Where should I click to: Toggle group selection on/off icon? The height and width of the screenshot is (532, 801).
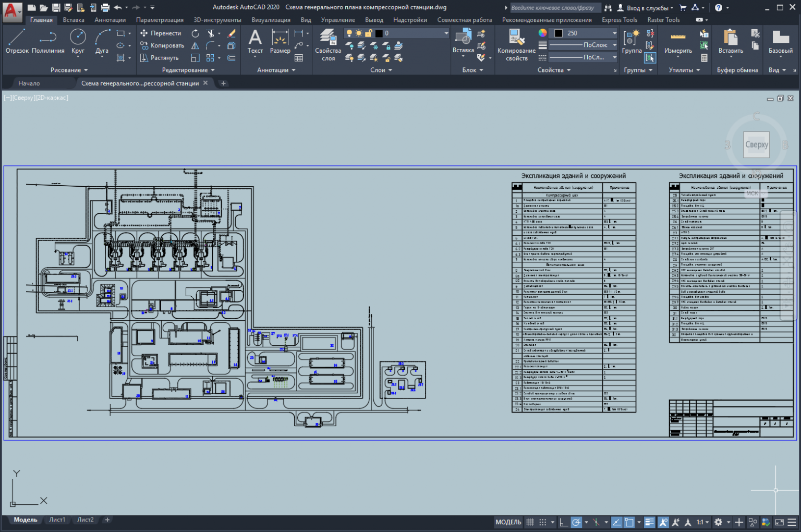pyautogui.click(x=650, y=58)
